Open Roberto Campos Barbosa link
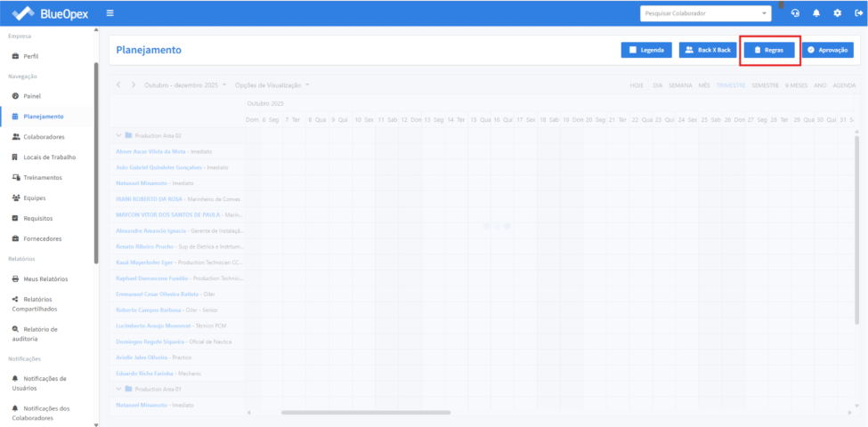The image size is (868, 427). coord(149,310)
